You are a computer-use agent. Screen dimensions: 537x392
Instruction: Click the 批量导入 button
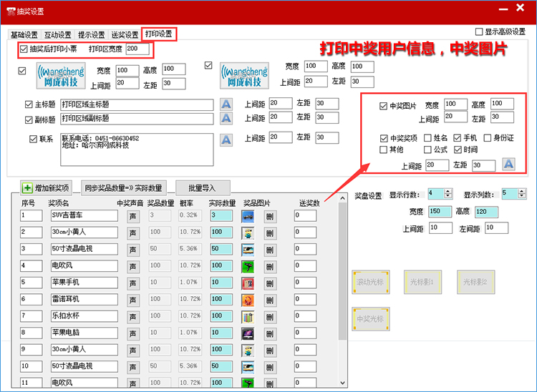point(202,188)
